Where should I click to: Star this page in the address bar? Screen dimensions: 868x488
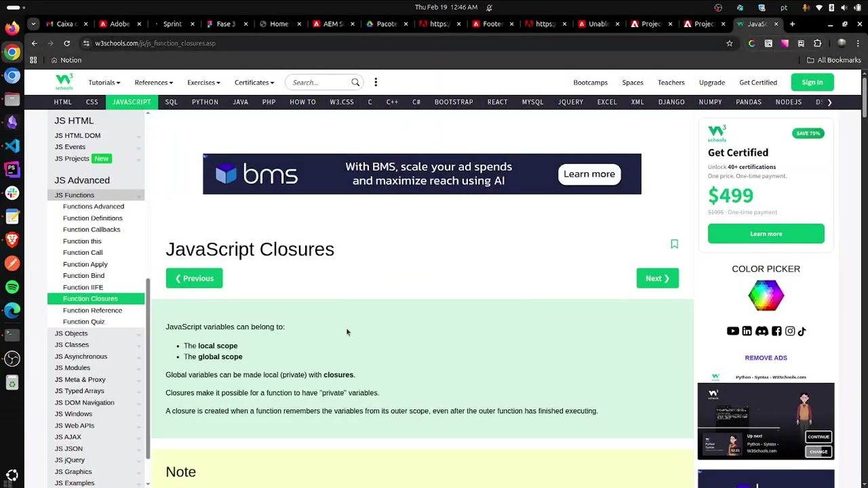point(730,43)
